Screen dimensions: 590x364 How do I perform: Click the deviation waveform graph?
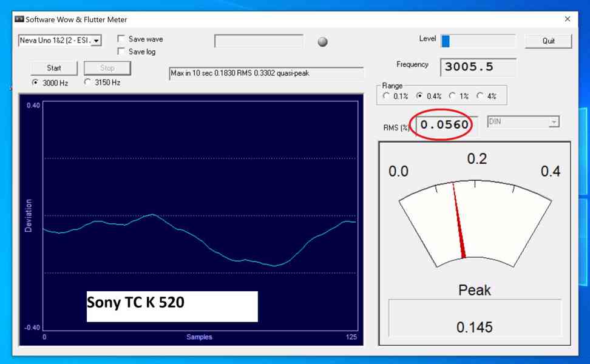[x=200, y=216]
